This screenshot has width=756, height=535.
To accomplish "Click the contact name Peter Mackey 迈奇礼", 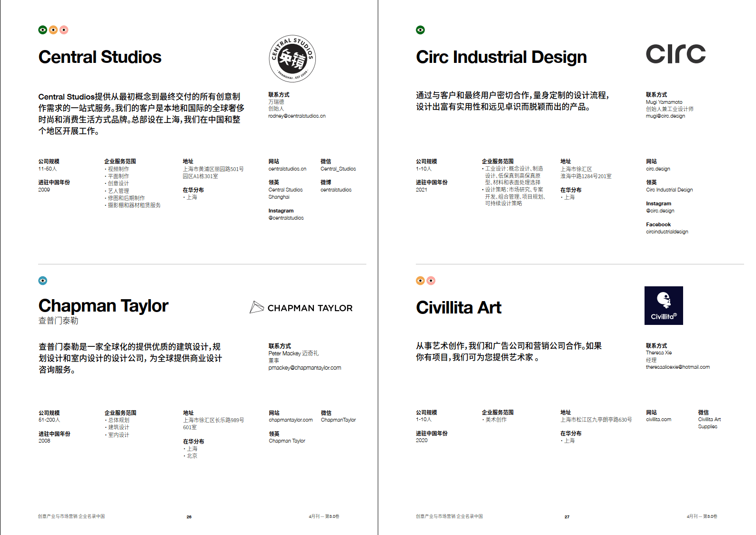I will [x=293, y=353].
